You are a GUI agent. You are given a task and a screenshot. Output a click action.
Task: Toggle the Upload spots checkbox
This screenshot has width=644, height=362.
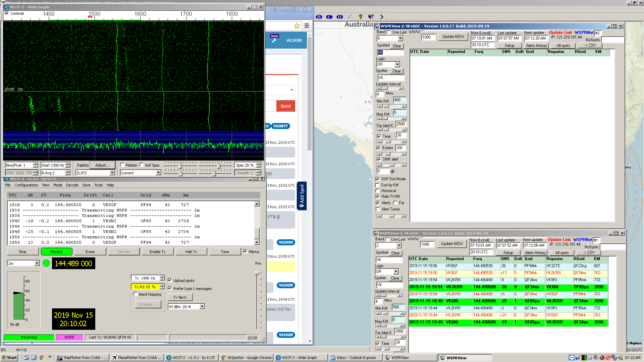tap(170, 280)
